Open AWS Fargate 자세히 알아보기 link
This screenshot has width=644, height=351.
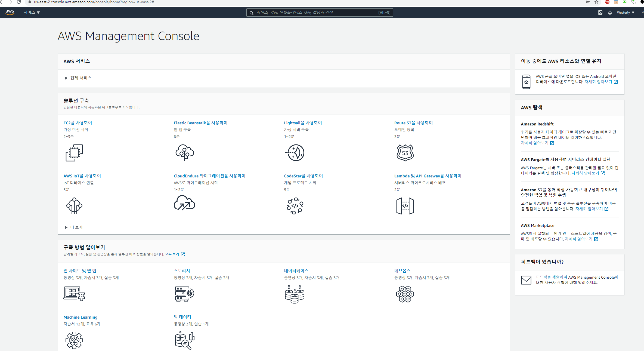(x=588, y=173)
